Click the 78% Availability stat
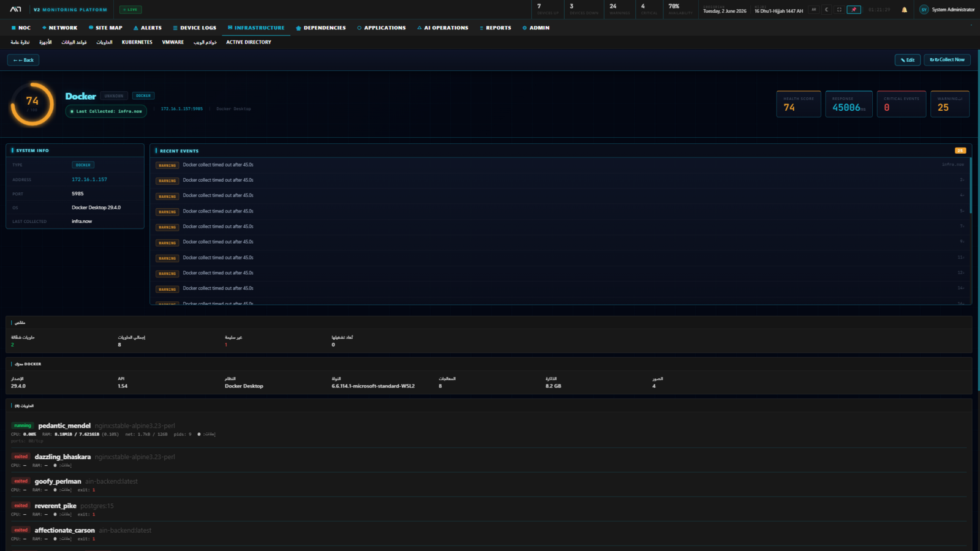 680,9
